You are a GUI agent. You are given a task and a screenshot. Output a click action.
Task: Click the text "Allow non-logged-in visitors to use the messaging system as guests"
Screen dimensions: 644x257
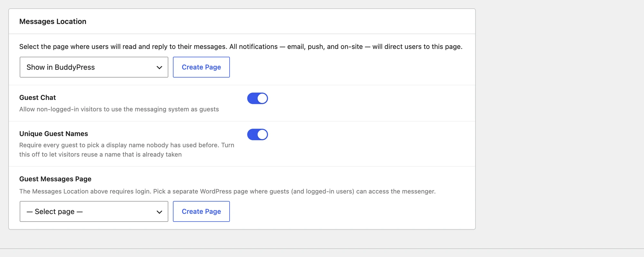click(119, 109)
